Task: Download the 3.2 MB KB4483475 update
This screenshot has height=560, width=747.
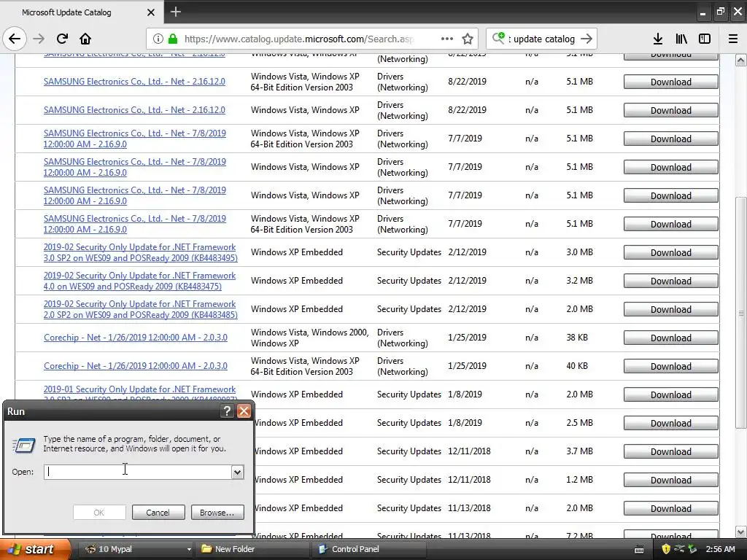Action: [671, 281]
